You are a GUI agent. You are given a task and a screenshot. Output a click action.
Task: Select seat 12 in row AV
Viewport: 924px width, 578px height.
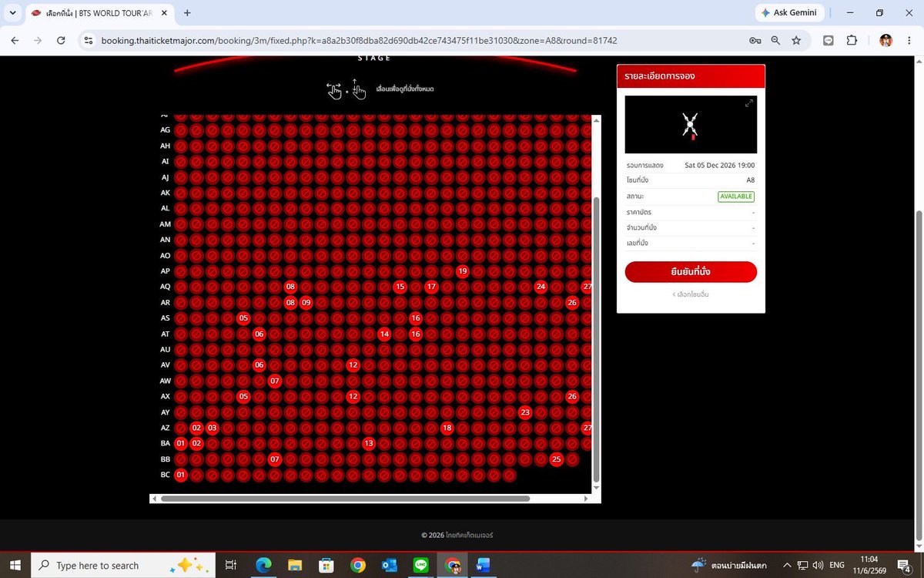[353, 365]
